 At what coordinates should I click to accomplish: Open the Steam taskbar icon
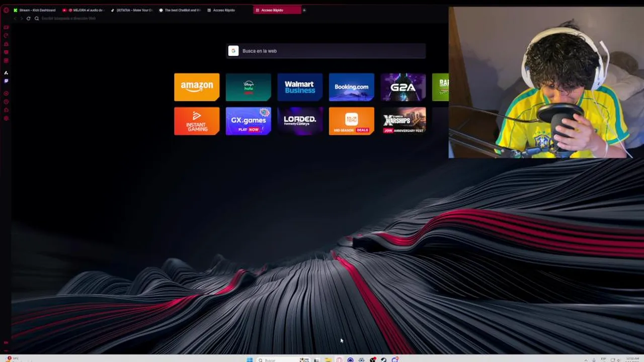pyautogui.click(x=383, y=359)
